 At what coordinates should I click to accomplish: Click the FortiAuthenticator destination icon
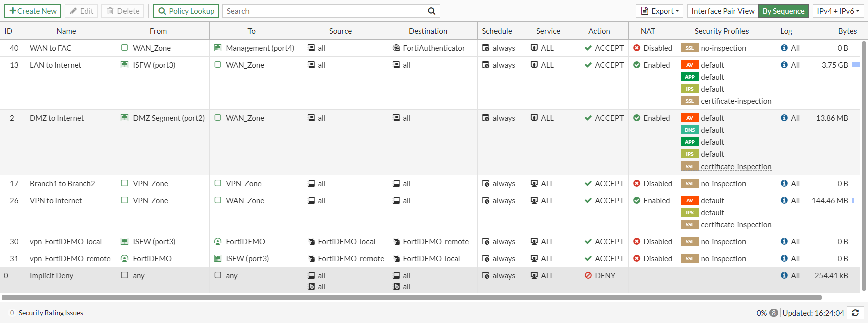click(x=396, y=48)
